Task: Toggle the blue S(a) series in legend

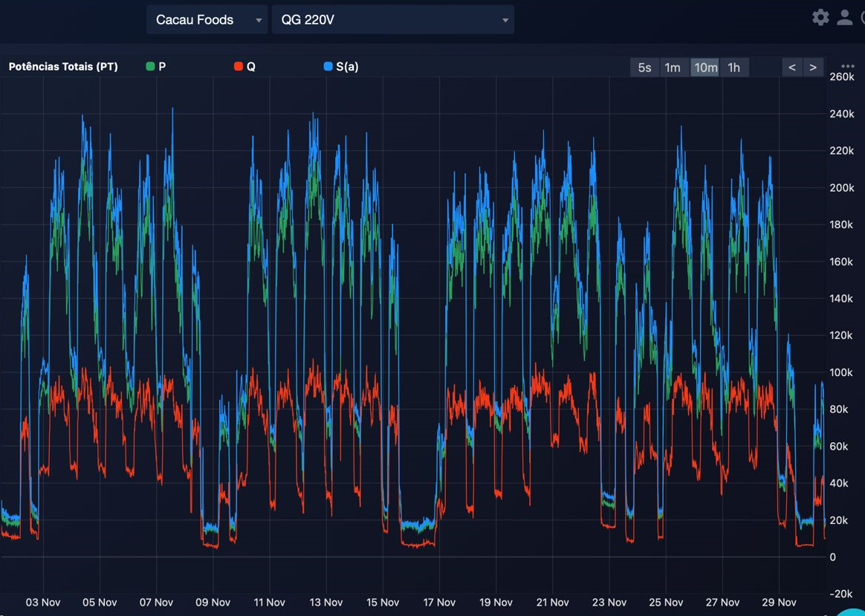Action: [340, 67]
